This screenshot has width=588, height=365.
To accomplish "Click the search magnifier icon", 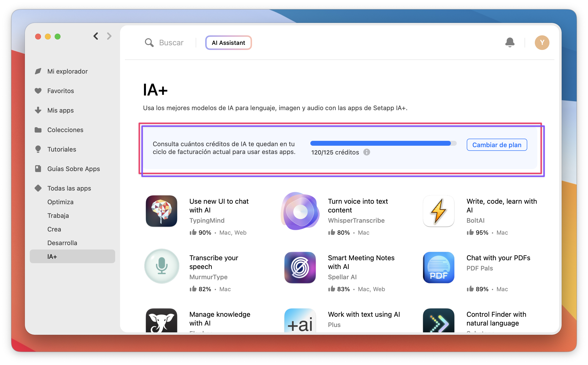I will point(149,43).
